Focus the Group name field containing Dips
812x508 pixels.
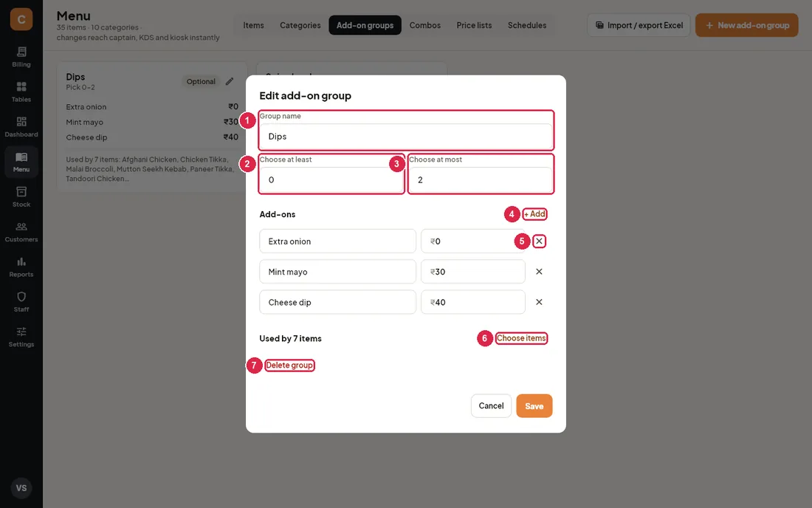406,137
